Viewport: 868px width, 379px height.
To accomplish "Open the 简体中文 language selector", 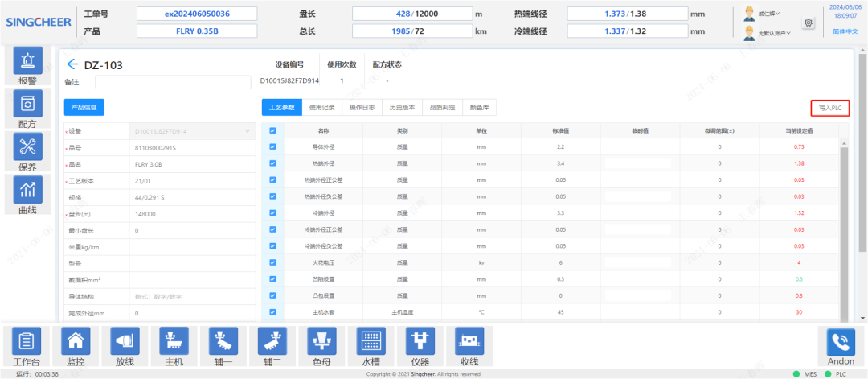I will (x=845, y=31).
